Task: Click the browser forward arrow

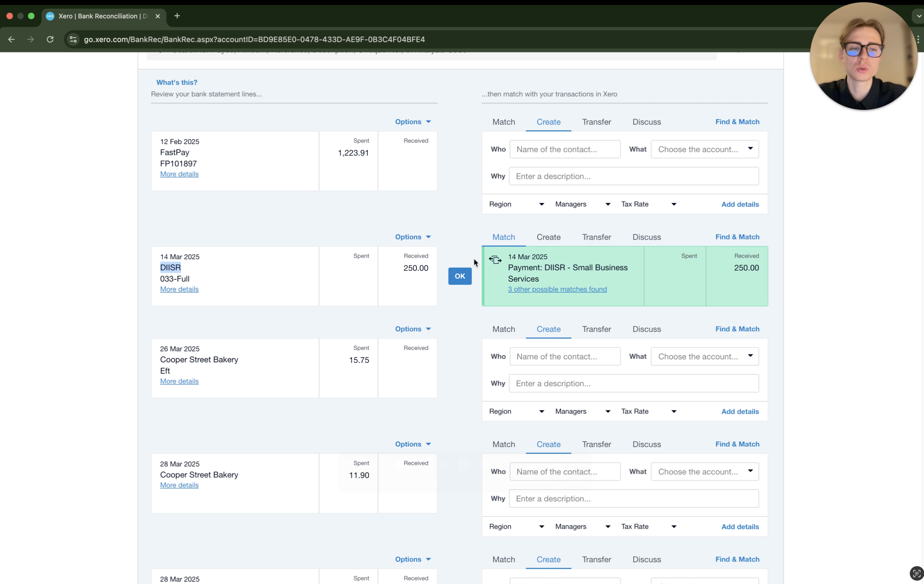Action: 30,39
